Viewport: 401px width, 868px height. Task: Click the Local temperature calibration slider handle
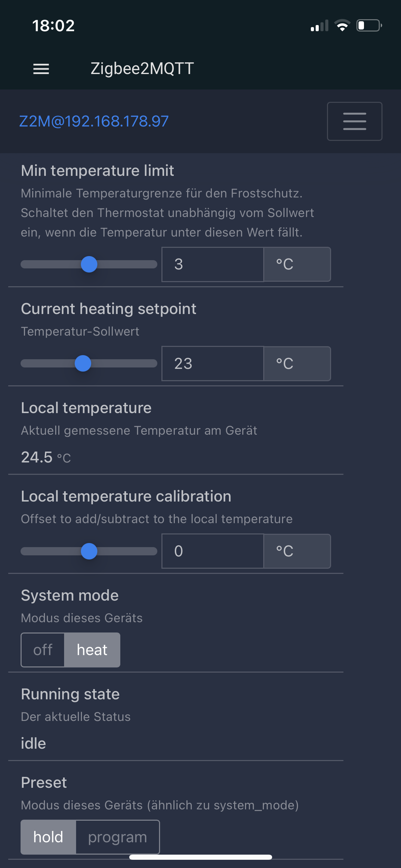(89, 551)
